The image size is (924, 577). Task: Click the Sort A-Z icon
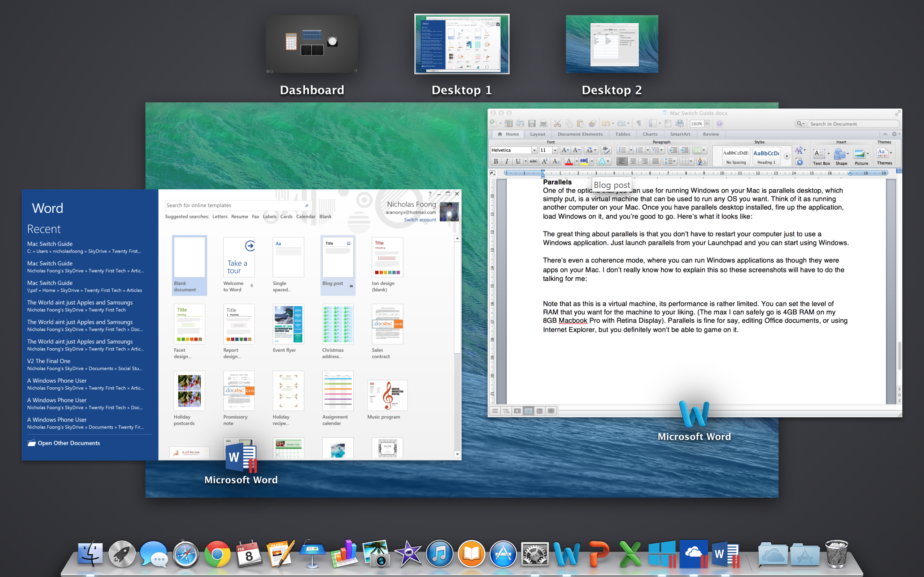pyautogui.click(x=701, y=162)
